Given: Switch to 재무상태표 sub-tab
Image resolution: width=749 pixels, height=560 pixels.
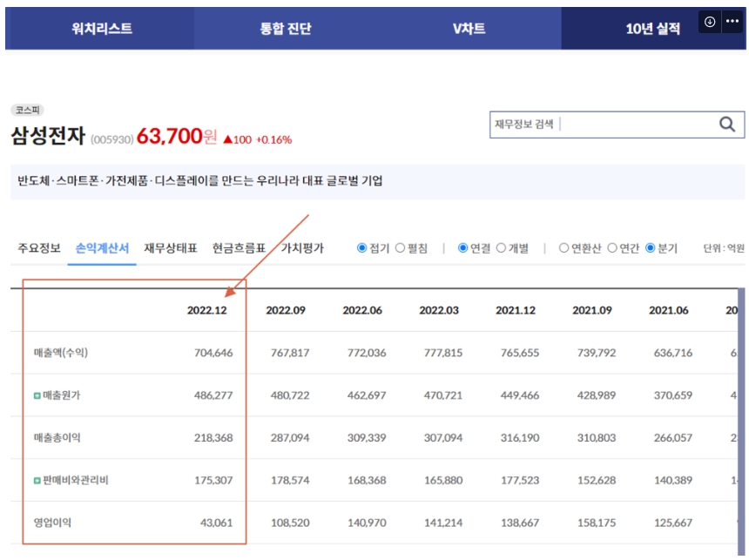Looking at the screenshot, I should click(171, 248).
